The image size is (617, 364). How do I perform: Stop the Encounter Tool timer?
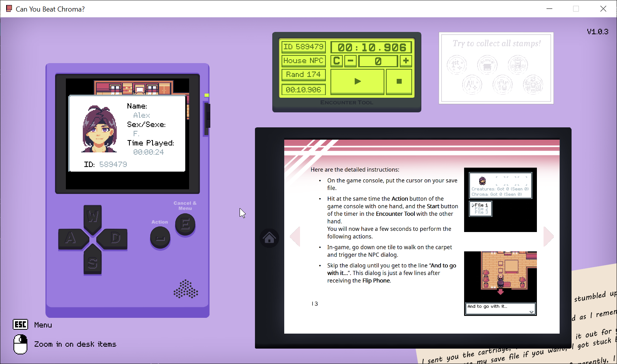[x=399, y=81]
